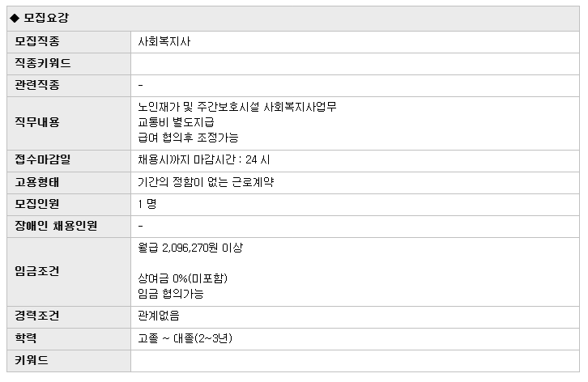Click the 학력 value 고졸 ~ 대졸(2~3년)
The width and height of the screenshot is (588, 382).
pos(185,338)
